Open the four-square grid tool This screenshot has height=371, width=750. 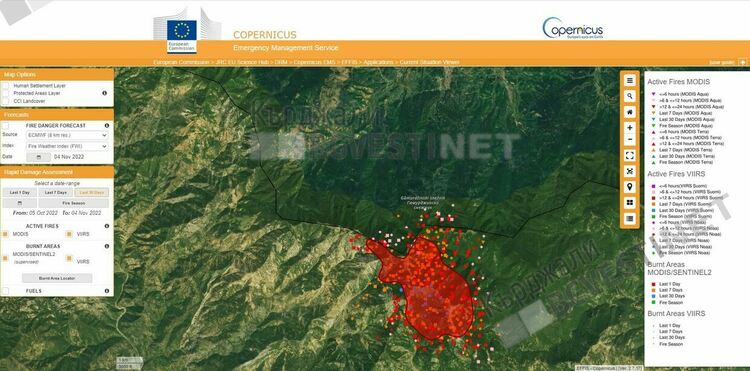(629, 203)
